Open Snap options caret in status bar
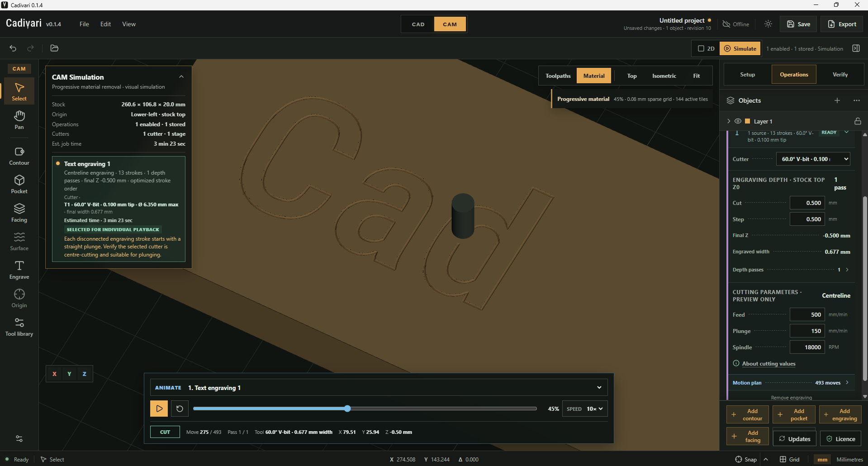868x466 pixels. 766,459
